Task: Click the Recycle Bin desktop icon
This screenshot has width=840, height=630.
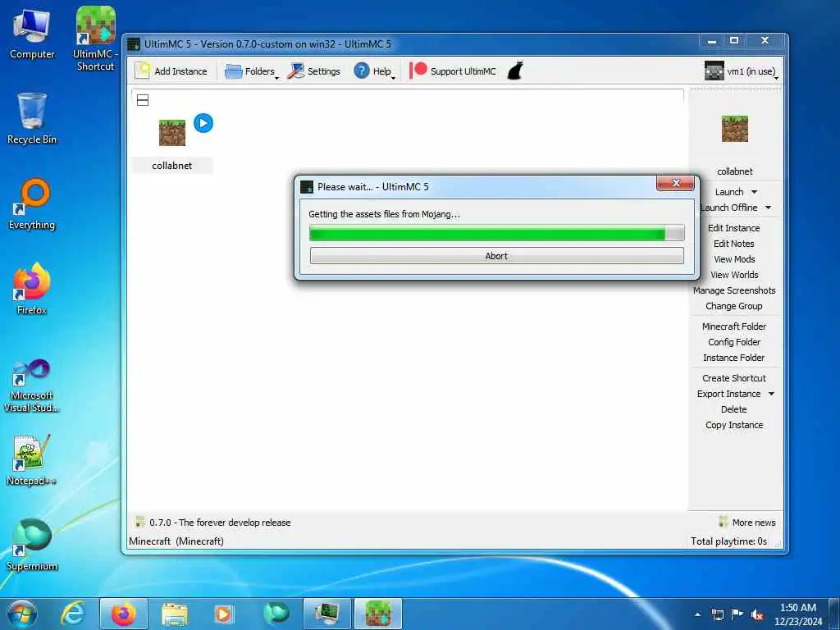Action: (x=32, y=118)
